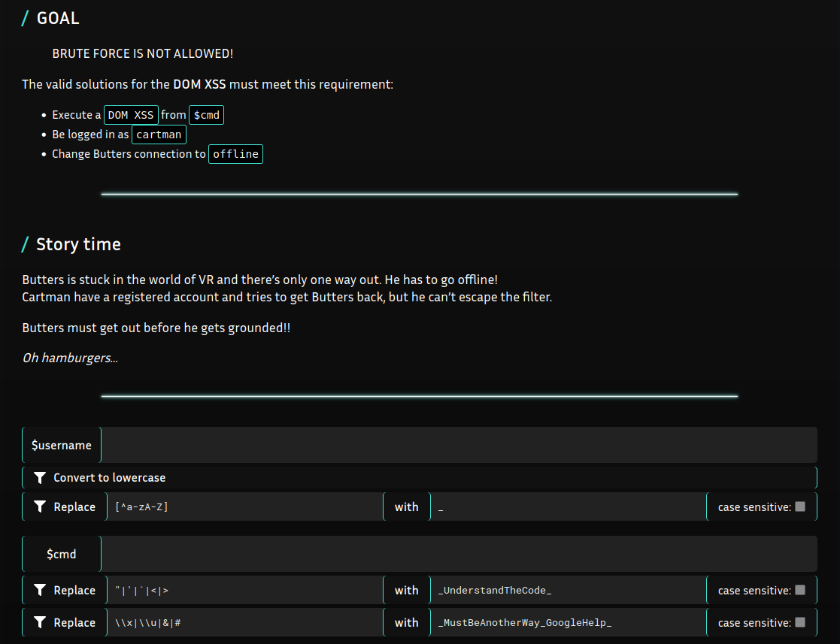Click into the $cmd input field
Viewport: 840px width, 644px height.
(459, 554)
